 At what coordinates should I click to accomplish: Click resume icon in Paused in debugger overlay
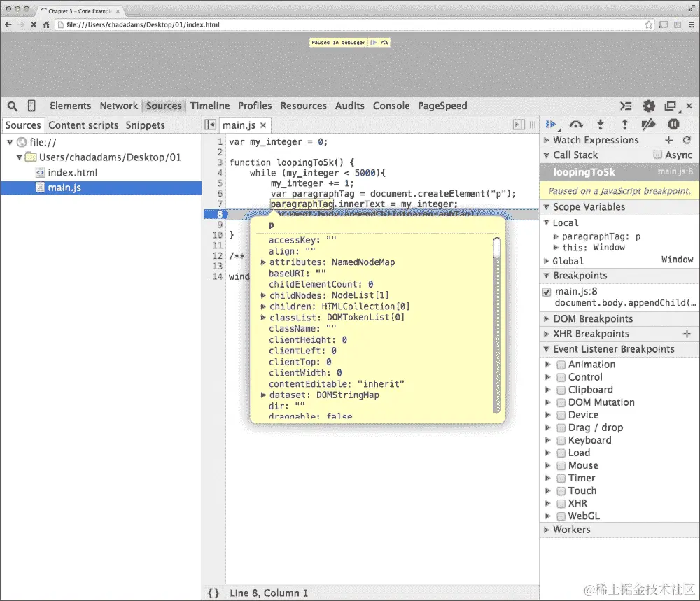point(373,43)
